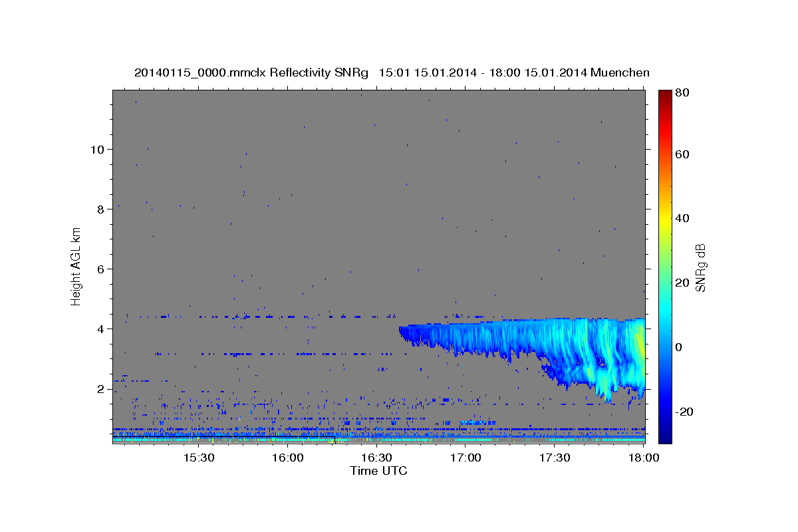Click the height tick label 8
The width and height of the screenshot is (798, 532).
click(x=100, y=209)
